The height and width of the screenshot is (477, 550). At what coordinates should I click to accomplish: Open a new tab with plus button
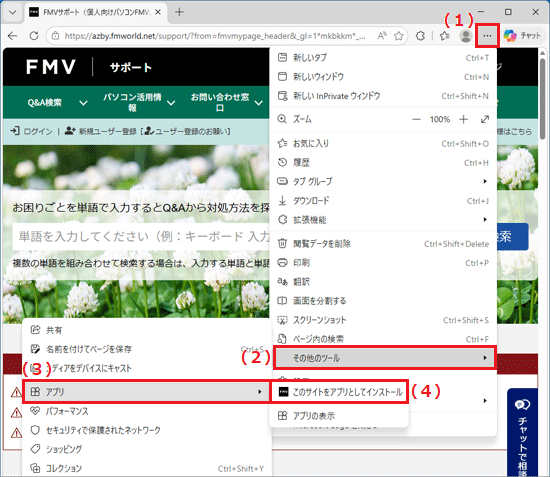coord(179,12)
